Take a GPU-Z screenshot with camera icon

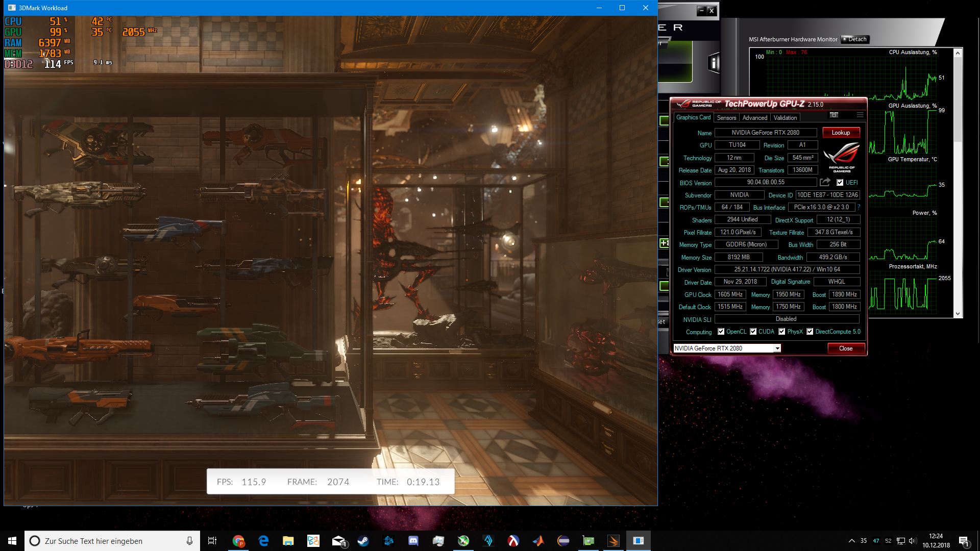pos(834,115)
